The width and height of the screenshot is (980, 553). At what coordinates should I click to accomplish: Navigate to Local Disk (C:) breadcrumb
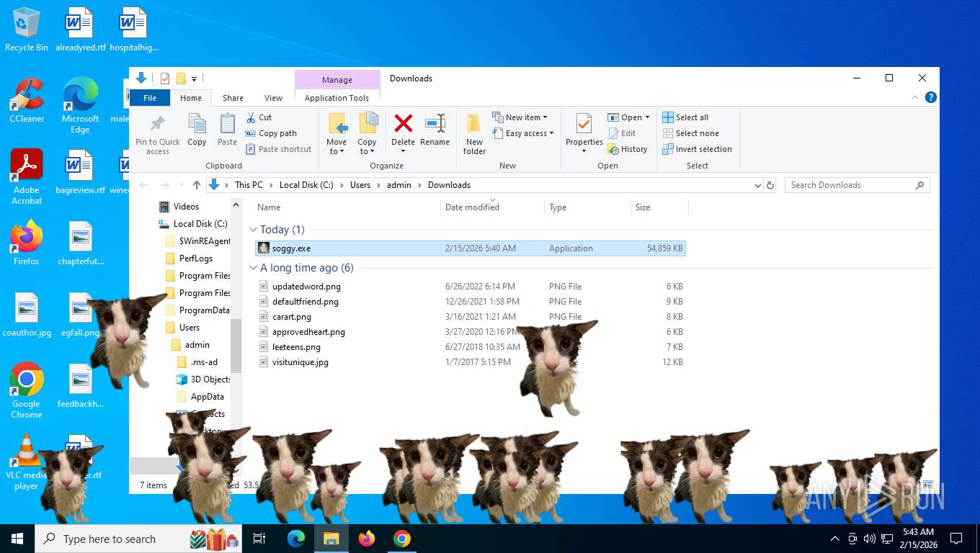[306, 185]
